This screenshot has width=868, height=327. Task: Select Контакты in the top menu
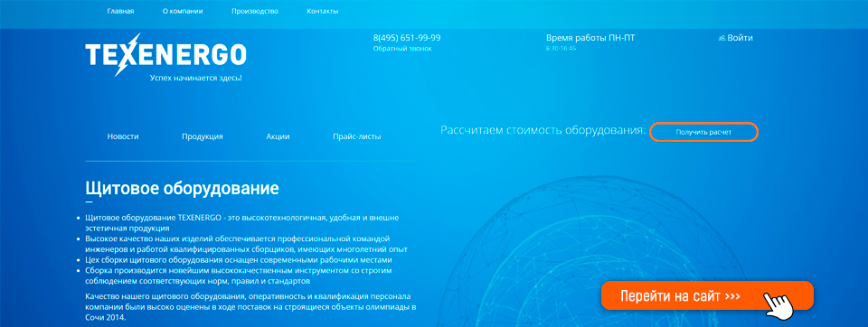[322, 11]
